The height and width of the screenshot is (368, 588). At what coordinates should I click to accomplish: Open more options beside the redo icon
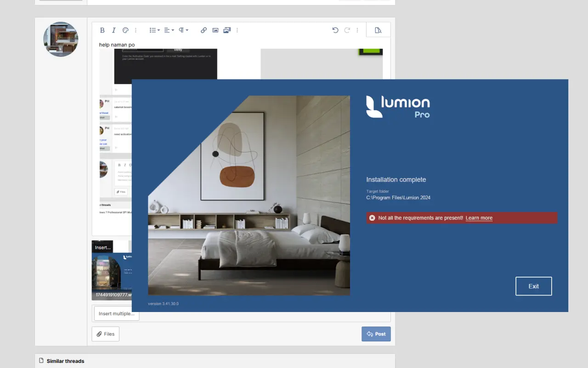[x=357, y=30]
